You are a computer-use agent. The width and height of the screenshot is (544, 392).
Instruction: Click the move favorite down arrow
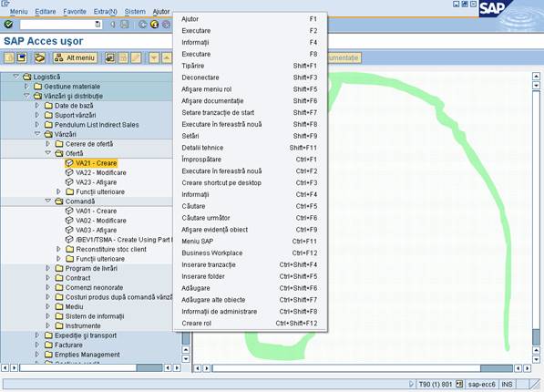coord(154,57)
